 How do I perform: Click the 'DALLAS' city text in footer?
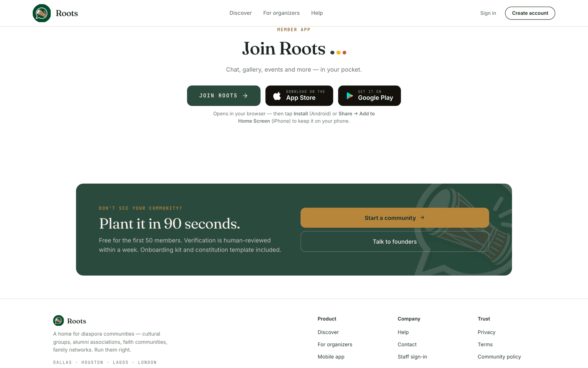coord(62,362)
